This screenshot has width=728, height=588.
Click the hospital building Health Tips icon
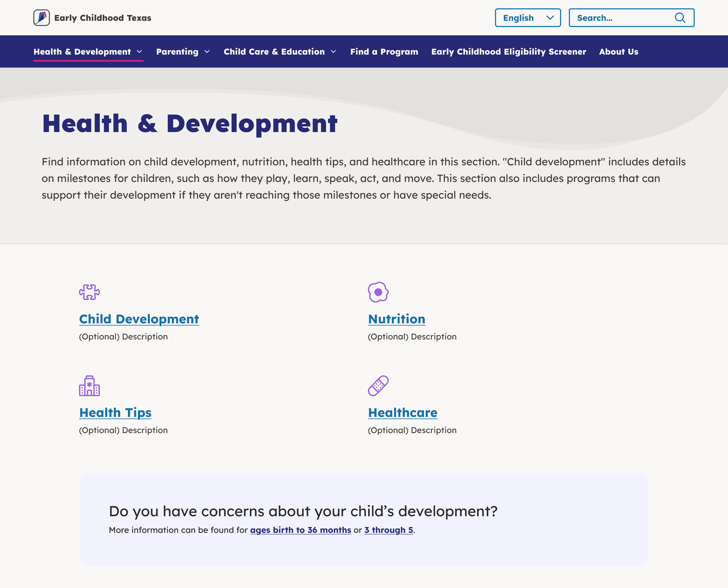tap(89, 386)
